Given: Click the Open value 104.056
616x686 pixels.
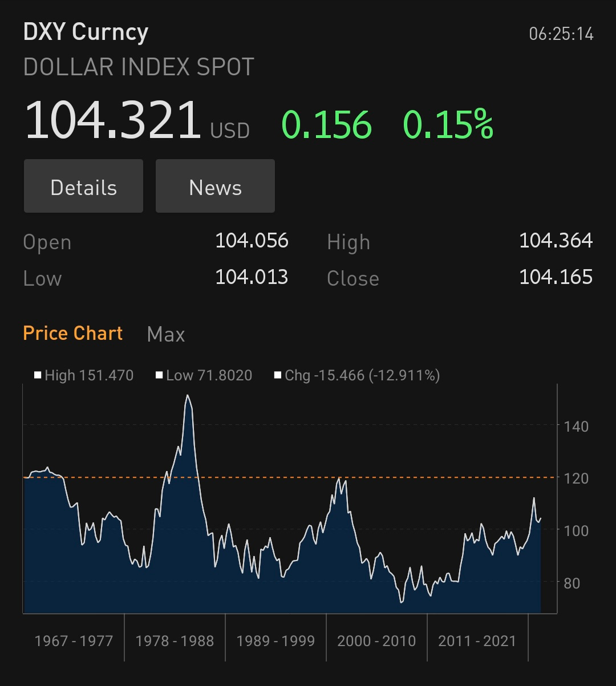Looking at the screenshot, I should tap(252, 241).
